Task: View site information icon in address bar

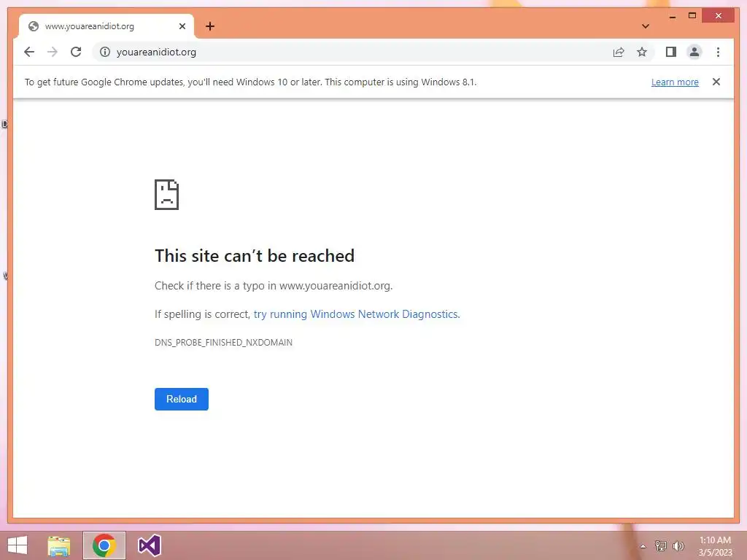Action: point(105,52)
